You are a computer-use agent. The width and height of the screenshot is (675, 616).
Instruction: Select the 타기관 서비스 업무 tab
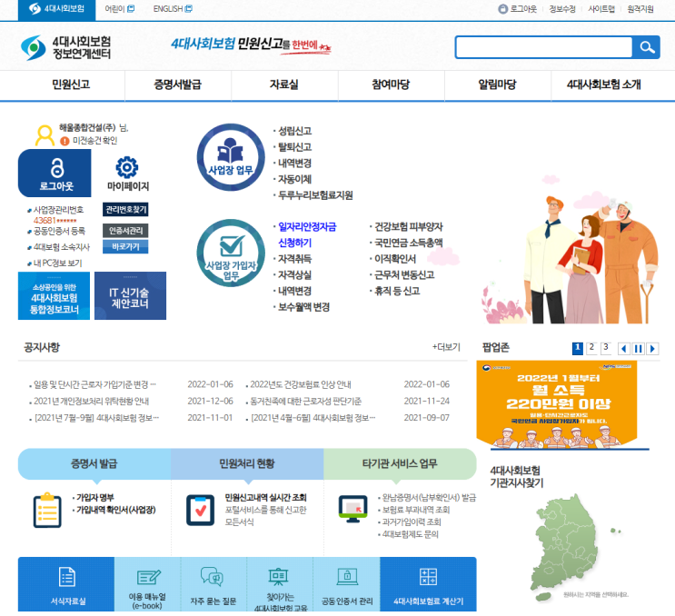coord(400,463)
